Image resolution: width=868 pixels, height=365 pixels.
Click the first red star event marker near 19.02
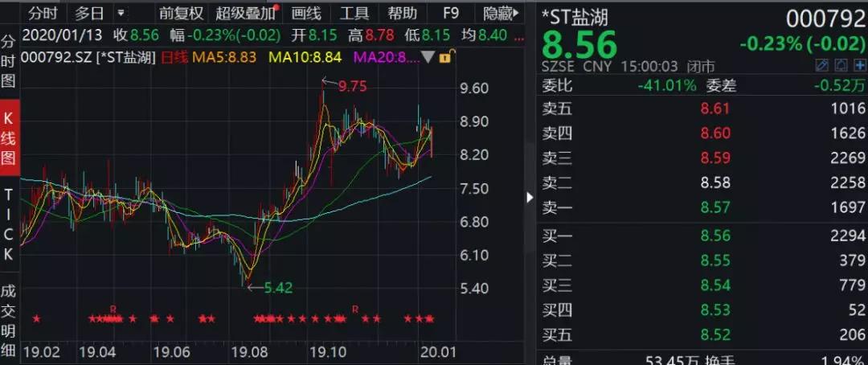point(36,318)
